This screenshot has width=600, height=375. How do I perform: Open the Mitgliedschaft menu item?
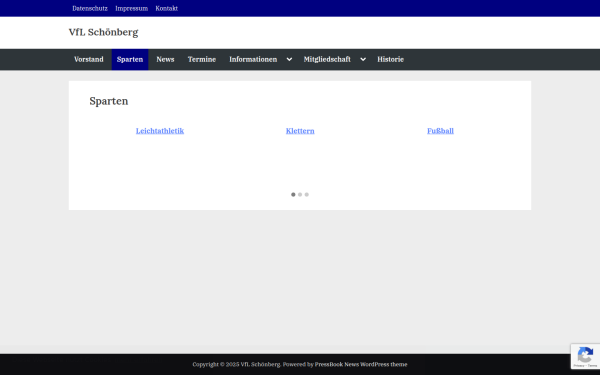click(x=327, y=59)
